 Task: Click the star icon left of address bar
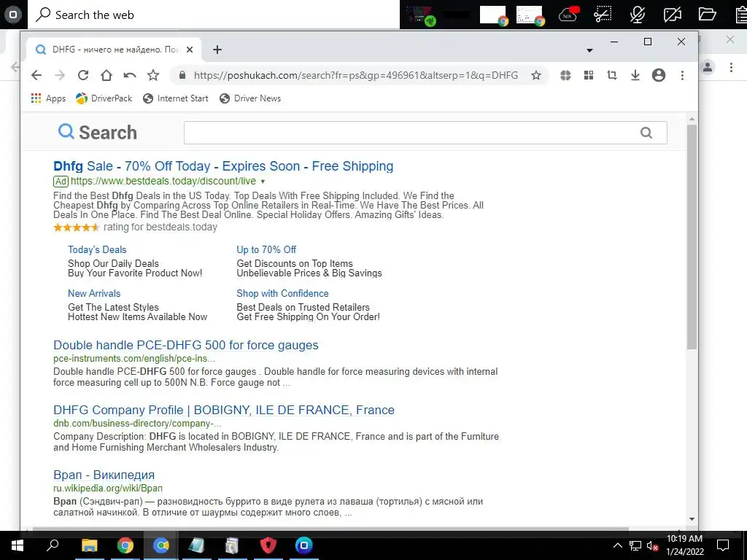coord(153,75)
